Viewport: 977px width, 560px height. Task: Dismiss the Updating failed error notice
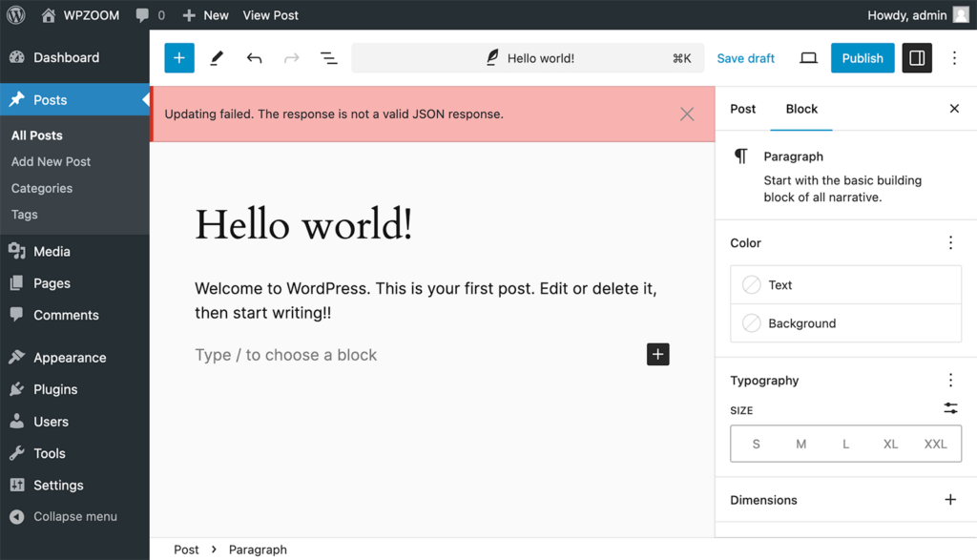[687, 114]
